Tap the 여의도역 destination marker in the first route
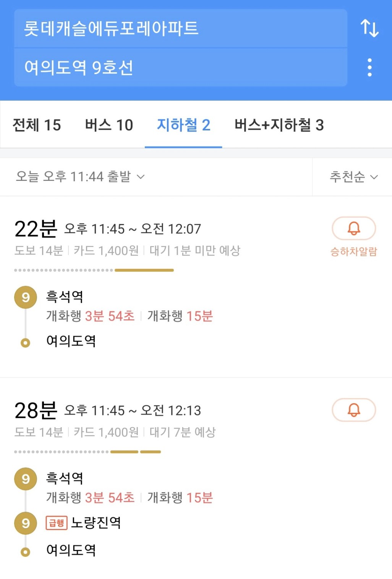 26,343
